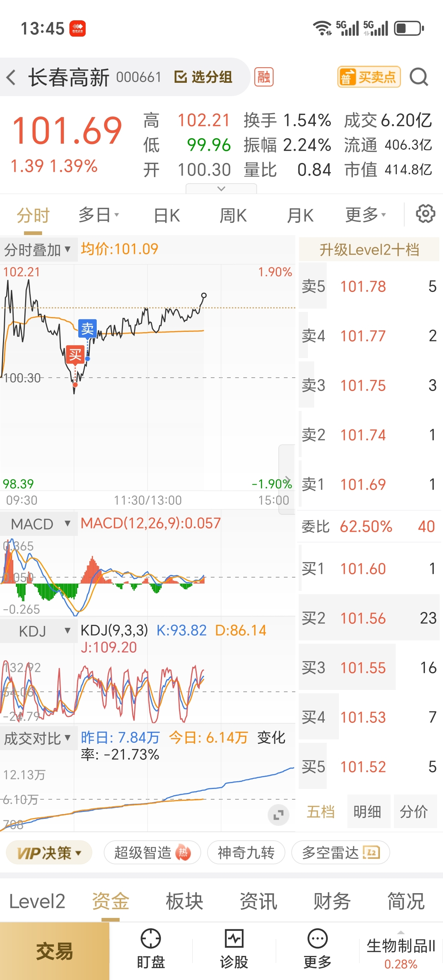Image resolution: width=443 pixels, height=980 pixels.
Task: Open the 分时叠加 overlay dropdown
Action: pos(38,249)
